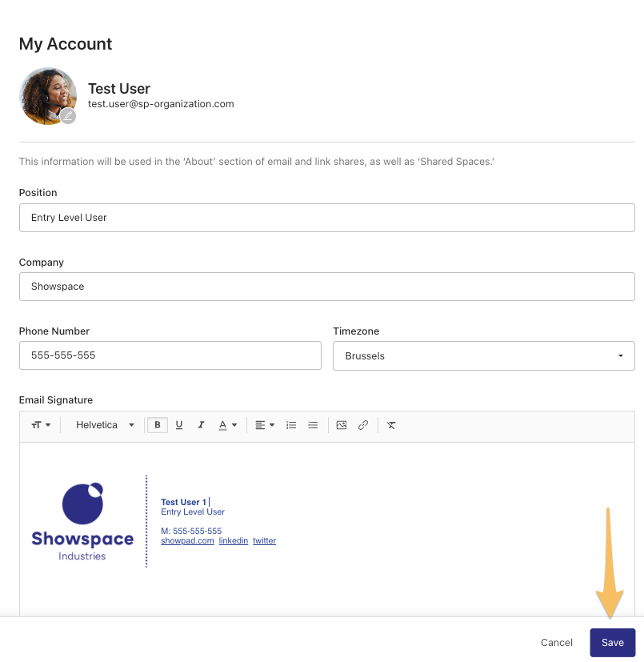644x662 pixels.
Task: Save the account changes
Action: click(612, 642)
